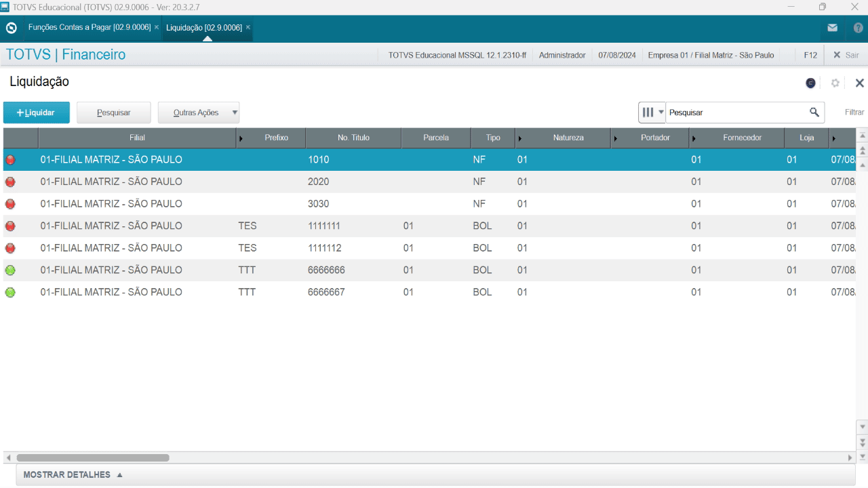Click red status dot of title 3030
868x488 pixels.
tap(10, 204)
